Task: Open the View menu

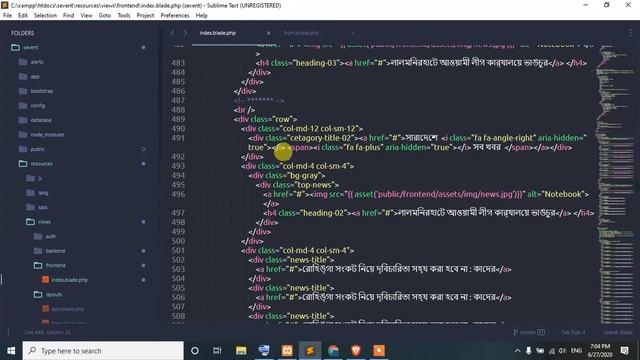Action: (x=86, y=16)
